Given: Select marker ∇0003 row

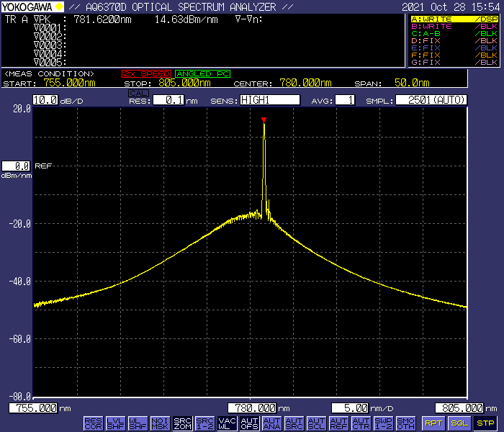Looking at the screenshot, I should pos(50,45).
